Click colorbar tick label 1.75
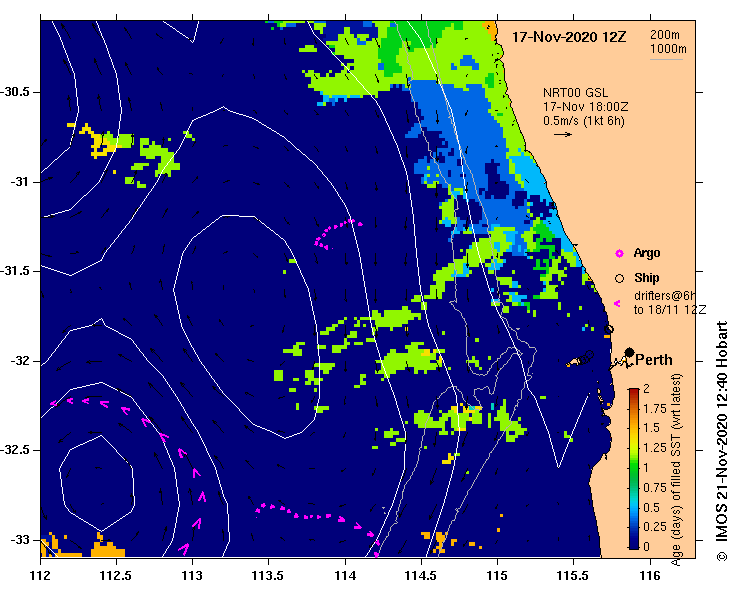 (656, 409)
